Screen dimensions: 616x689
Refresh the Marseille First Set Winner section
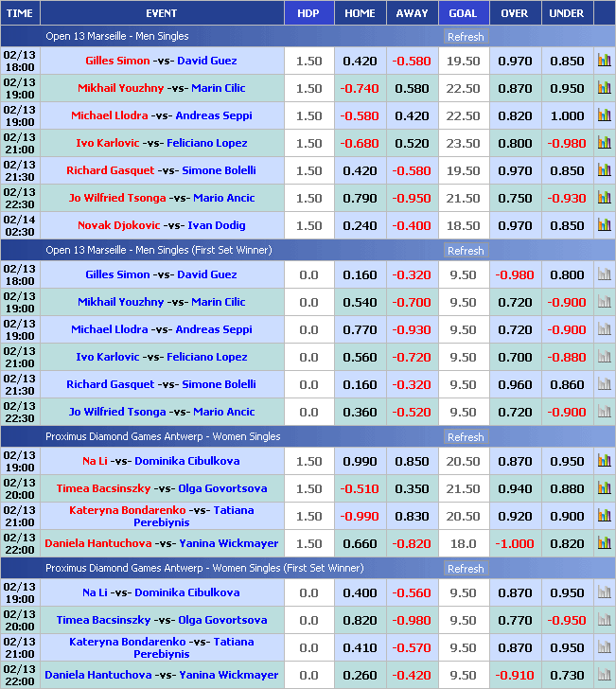(x=465, y=251)
